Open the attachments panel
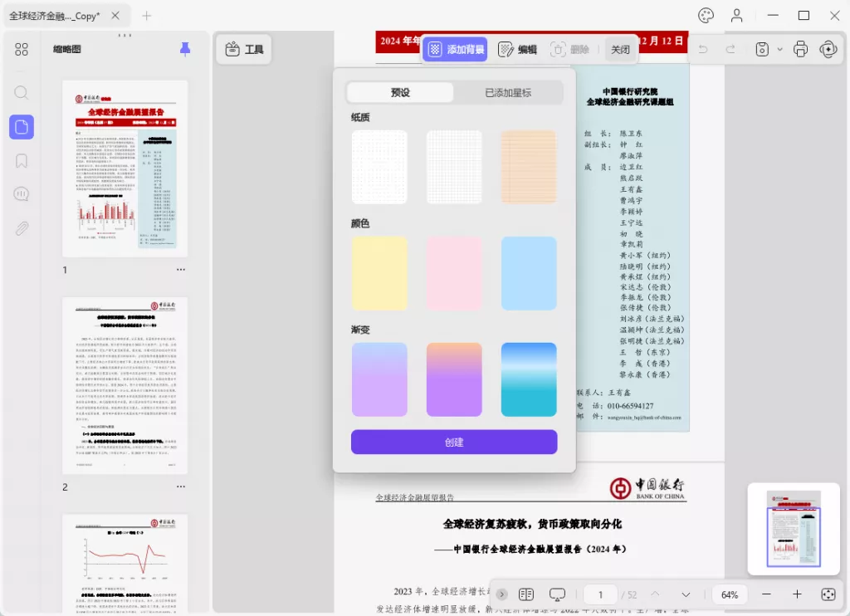 (x=21, y=227)
